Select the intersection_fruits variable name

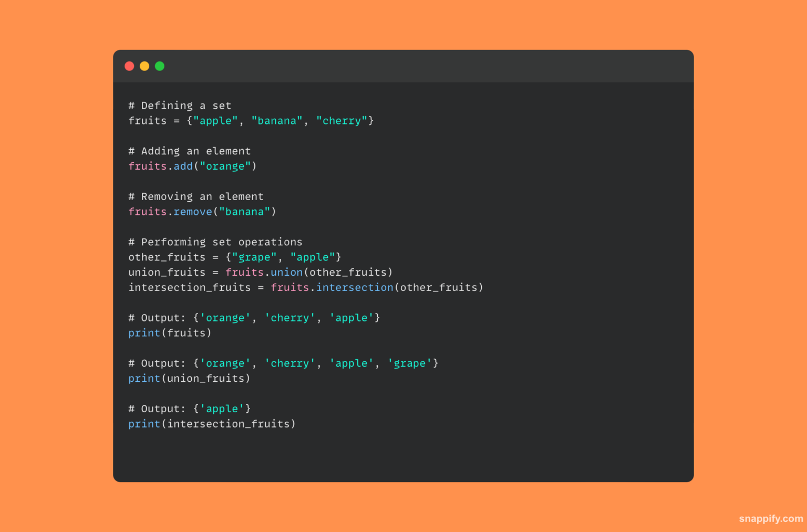(x=189, y=287)
